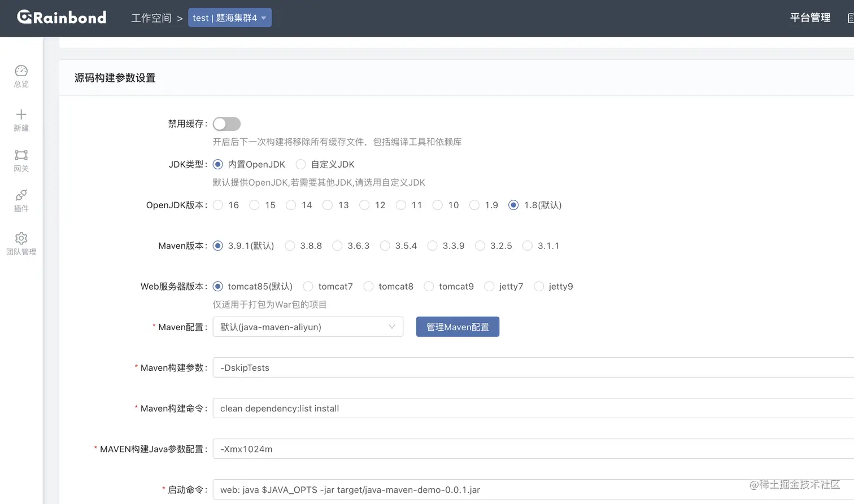Open the test | 题海集群4 dropdown

coord(230,17)
